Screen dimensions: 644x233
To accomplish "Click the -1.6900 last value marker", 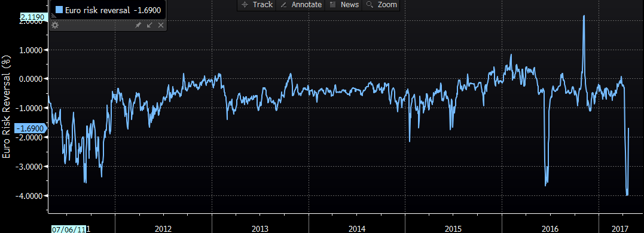I will point(30,128).
